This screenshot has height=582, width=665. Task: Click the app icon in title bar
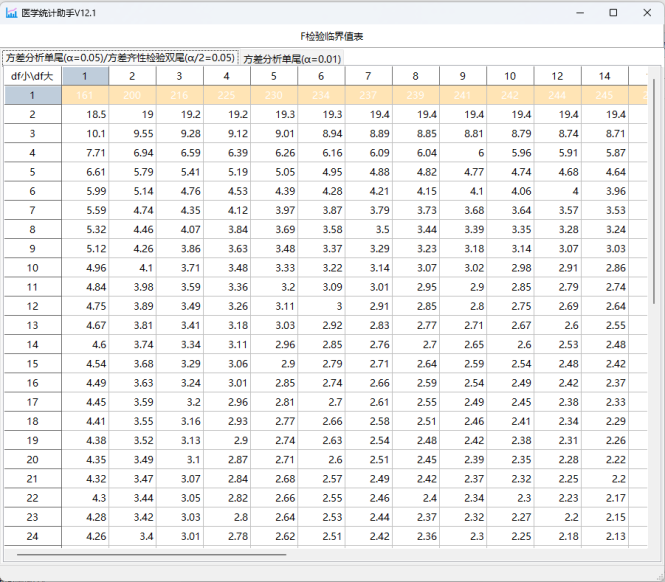(11, 13)
